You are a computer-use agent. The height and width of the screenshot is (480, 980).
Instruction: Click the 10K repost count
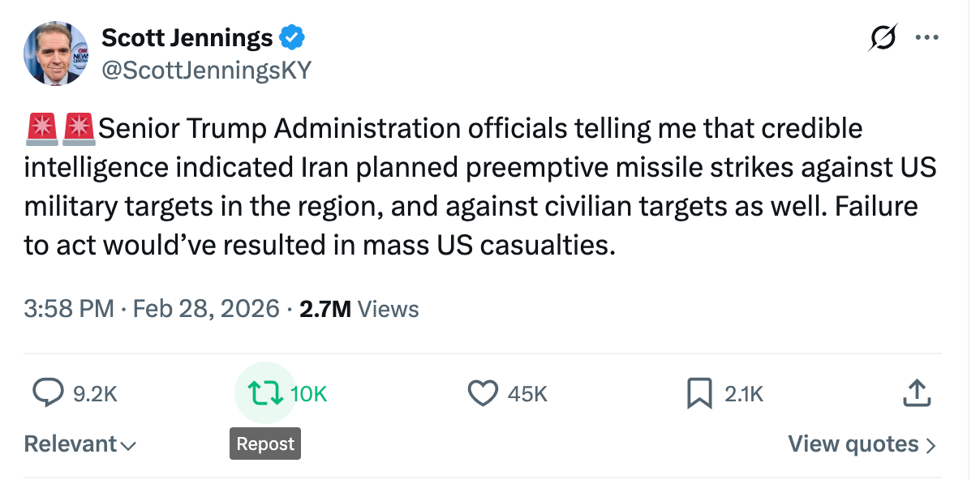tap(308, 394)
